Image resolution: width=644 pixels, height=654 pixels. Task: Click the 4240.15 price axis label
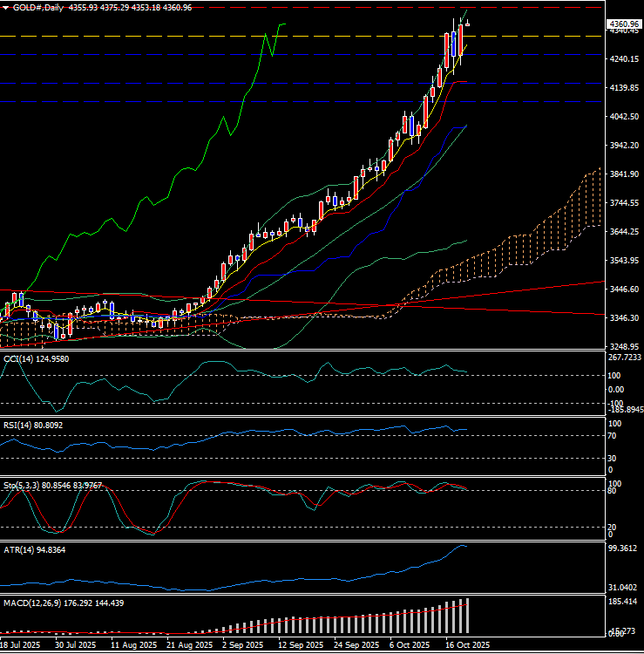tap(624, 59)
